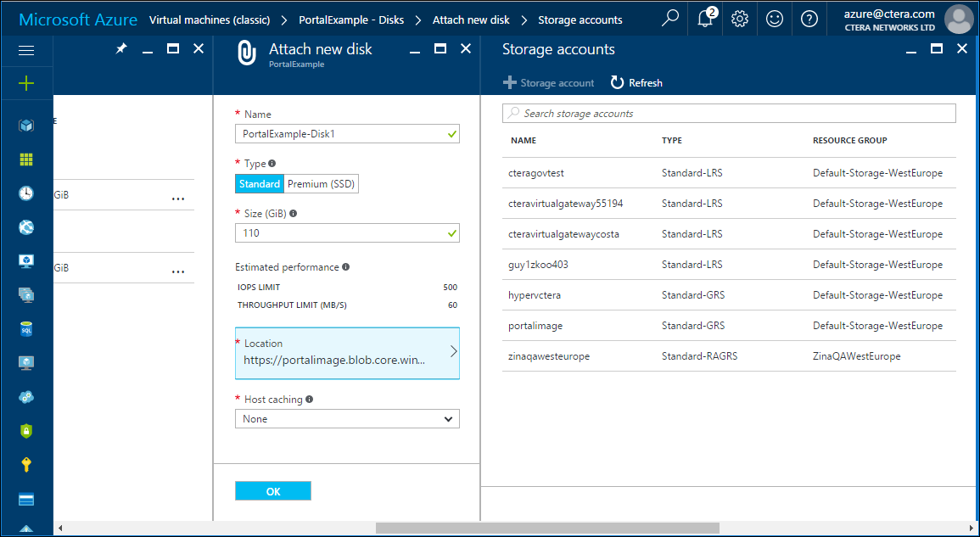
Task: Click the pin icon on the Disks blade
Action: pyautogui.click(x=121, y=48)
